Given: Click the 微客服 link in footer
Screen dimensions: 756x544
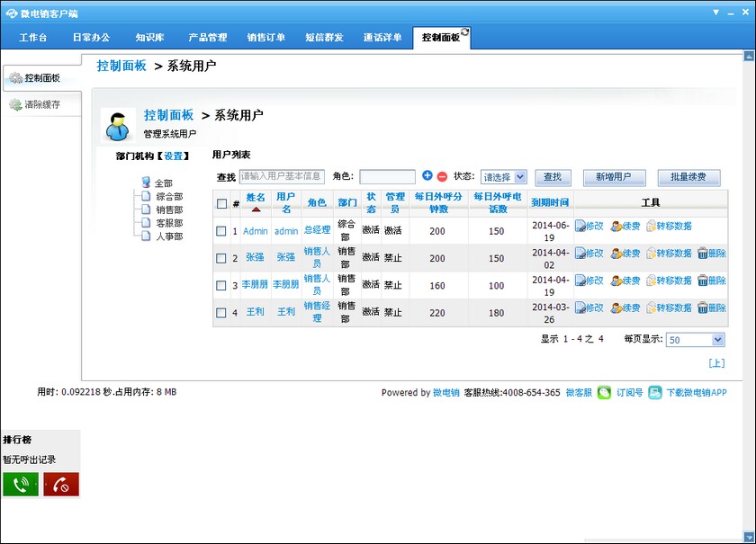Looking at the screenshot, I should pyautogui.click(x=579, y=393).
